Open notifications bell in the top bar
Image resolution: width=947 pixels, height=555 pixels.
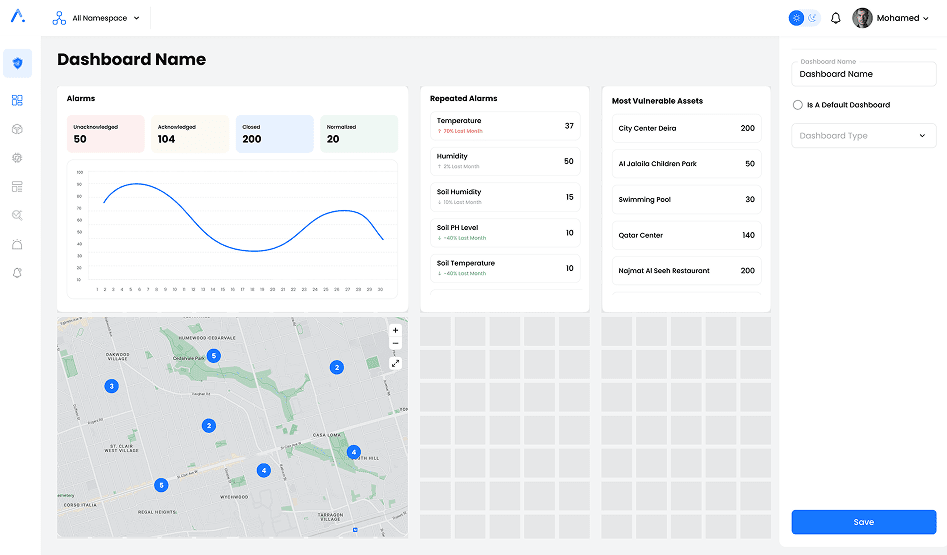[836, 18]
